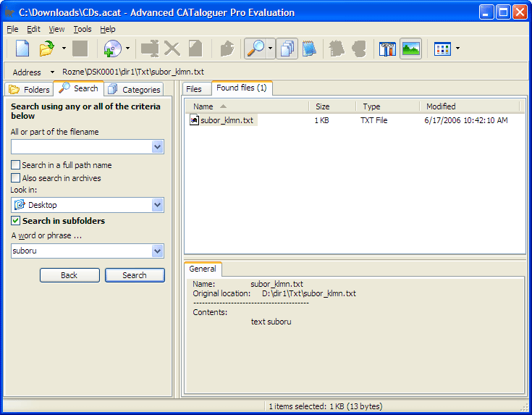This screenshot has height=415, width=532.
Task: Click the word or phrase field containing suboru
Action: coord(81,251)
